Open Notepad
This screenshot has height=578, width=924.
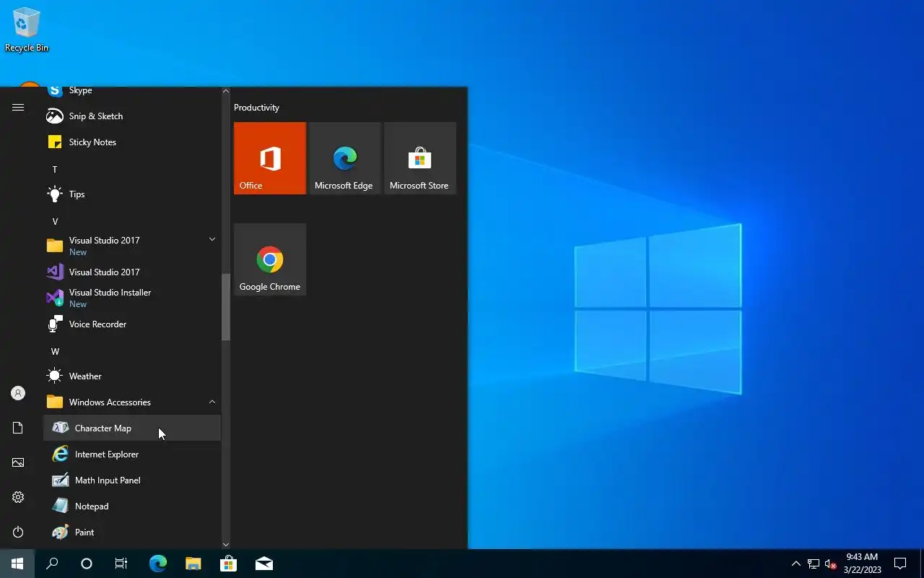pyautogui.click(x=132, y=506)
